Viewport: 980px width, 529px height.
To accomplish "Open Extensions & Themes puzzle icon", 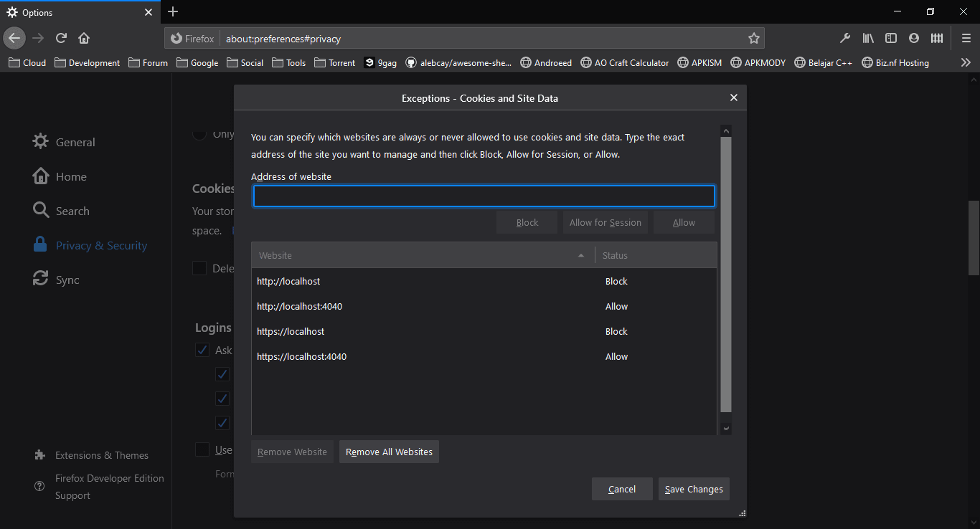I will (41, 454).
